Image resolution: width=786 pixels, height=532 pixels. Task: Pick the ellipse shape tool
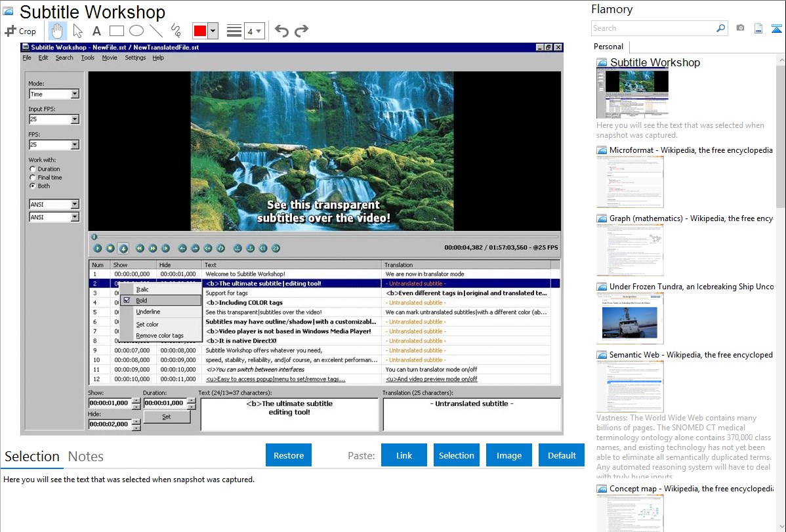coord(136,31)
